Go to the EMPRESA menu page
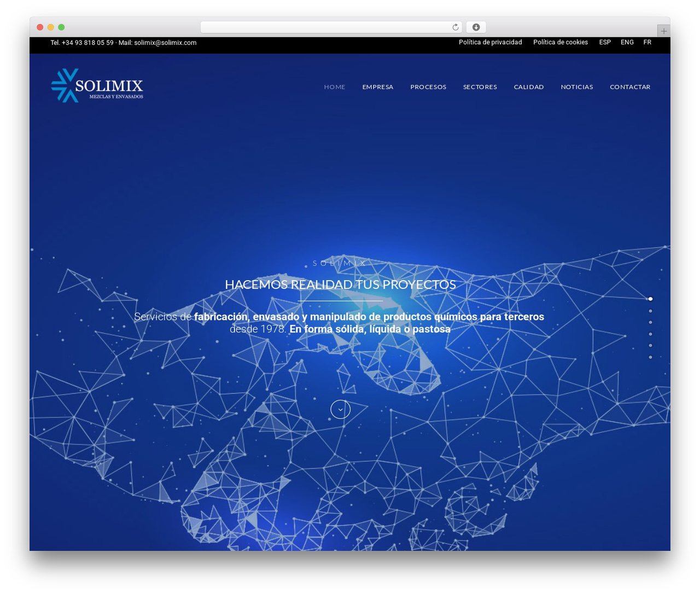 378,87
